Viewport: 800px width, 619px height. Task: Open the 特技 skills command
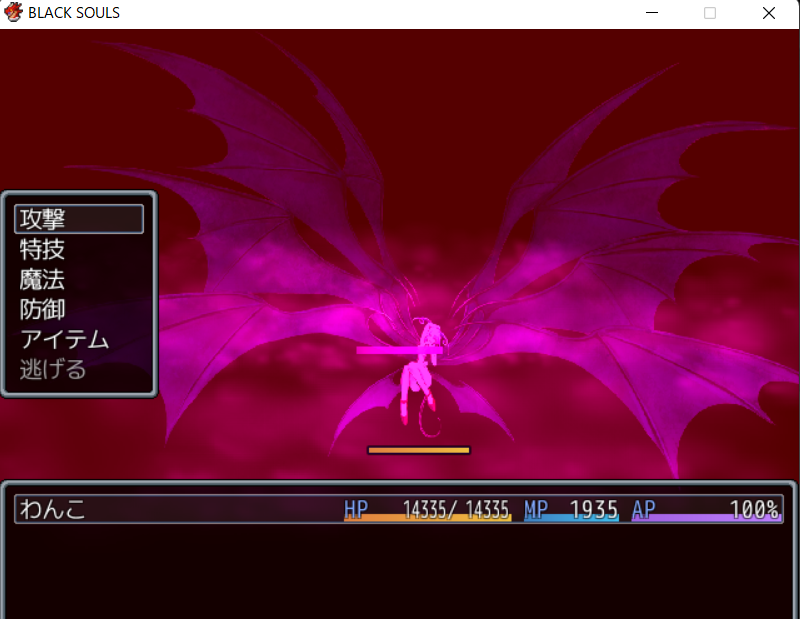click(x=42, y=250)
